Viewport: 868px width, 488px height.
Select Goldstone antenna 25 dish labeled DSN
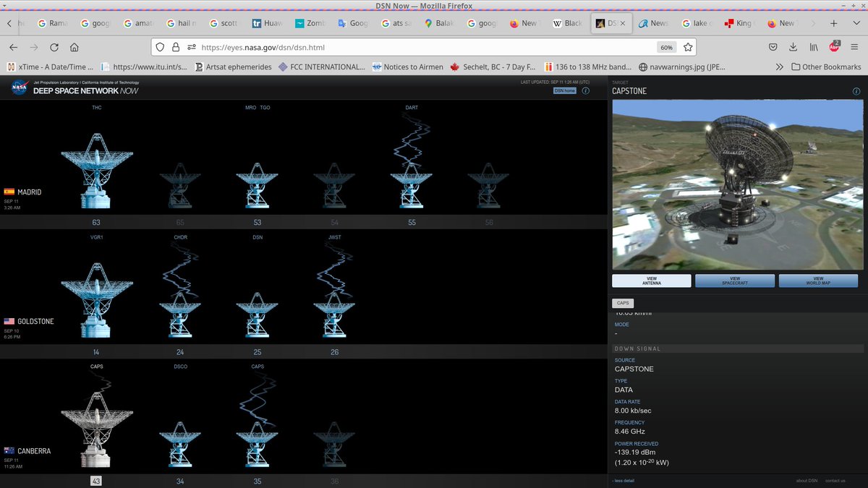click(x=257, y=315)
